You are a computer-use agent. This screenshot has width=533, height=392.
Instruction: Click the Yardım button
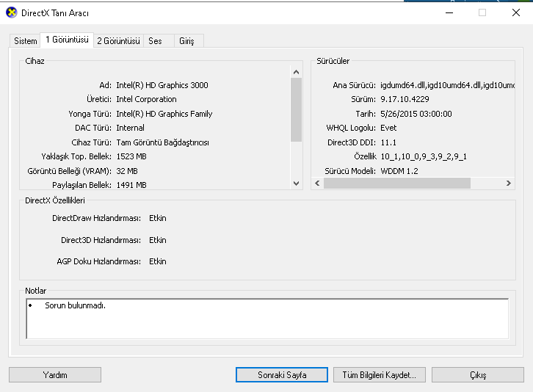tap(55, 374)
